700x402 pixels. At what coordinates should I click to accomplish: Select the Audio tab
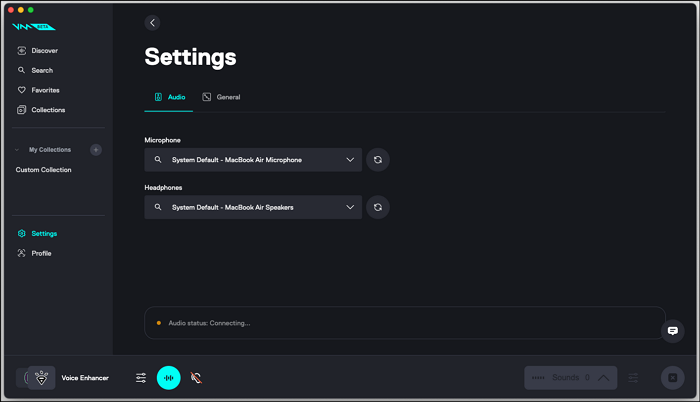(x=169, y=97)
